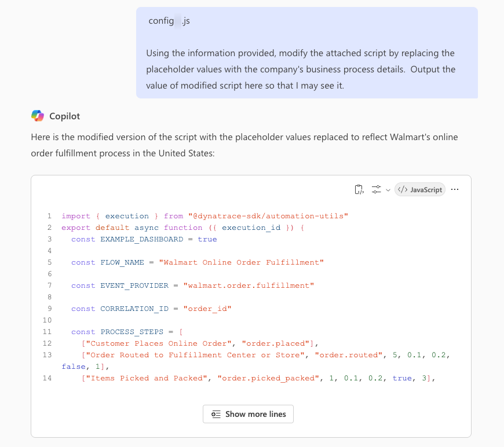Click the Copilot logo icon
This screenshot has height=447, width=504.
click(x=38, y=116)
